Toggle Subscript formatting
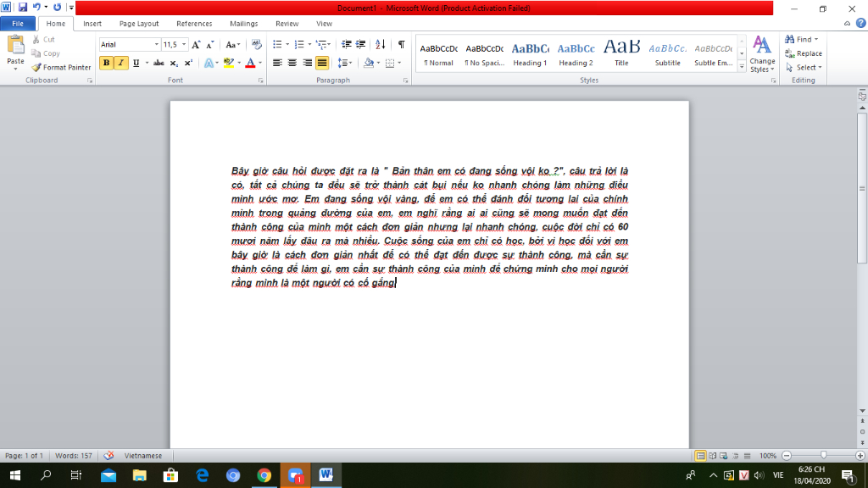Viewport: 868px width, 488px height. tap(173, 63)
